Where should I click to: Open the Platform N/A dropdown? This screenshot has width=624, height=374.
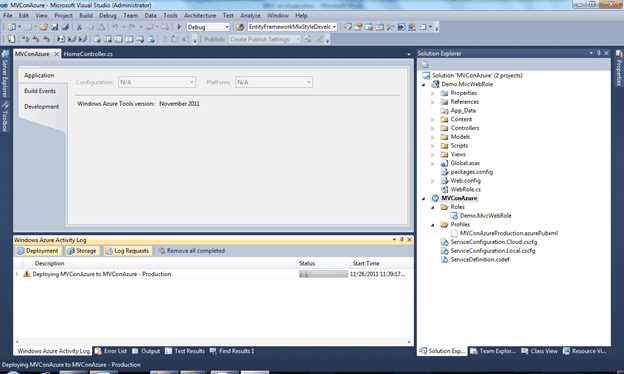point(274,82)
